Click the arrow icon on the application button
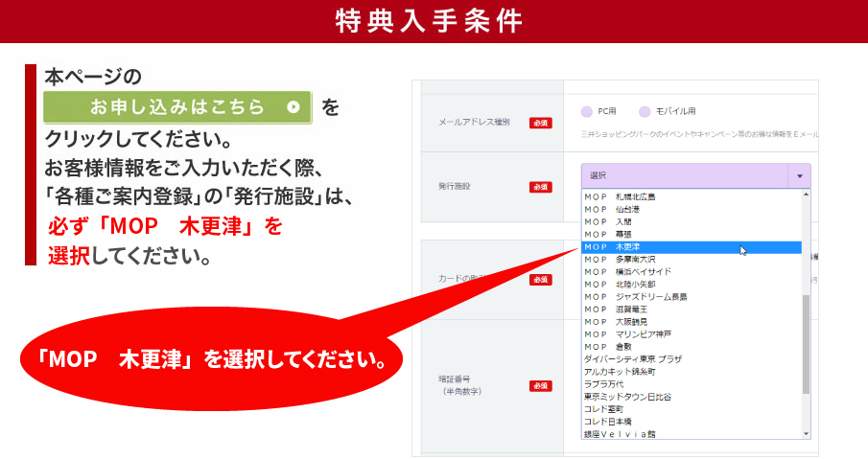Screen dimensions: 868x459 (x=293, y=107)
